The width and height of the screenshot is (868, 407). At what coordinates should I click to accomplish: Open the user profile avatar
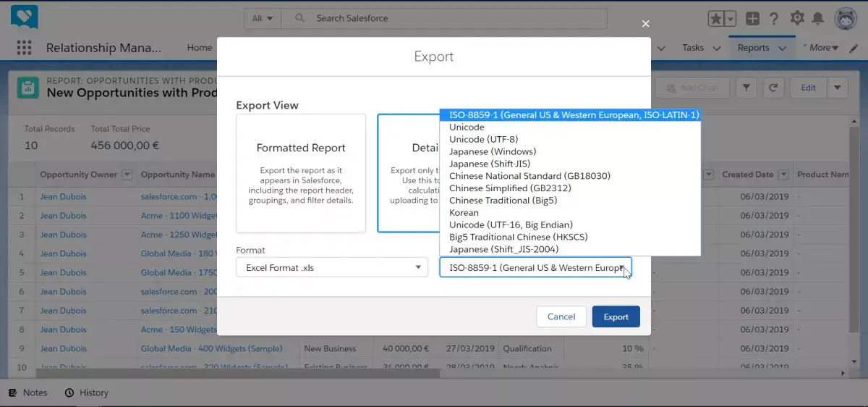tap(846, 19)
